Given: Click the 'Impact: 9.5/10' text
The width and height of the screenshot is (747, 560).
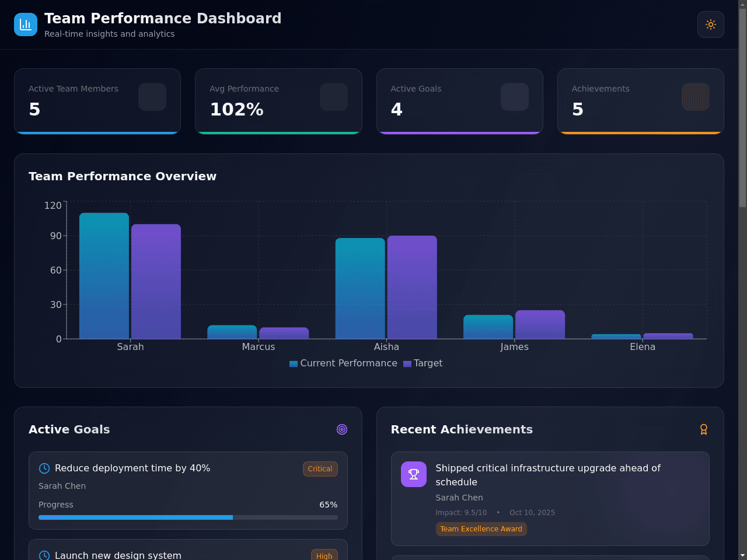Looking at the screenshot, I should 461,513.
